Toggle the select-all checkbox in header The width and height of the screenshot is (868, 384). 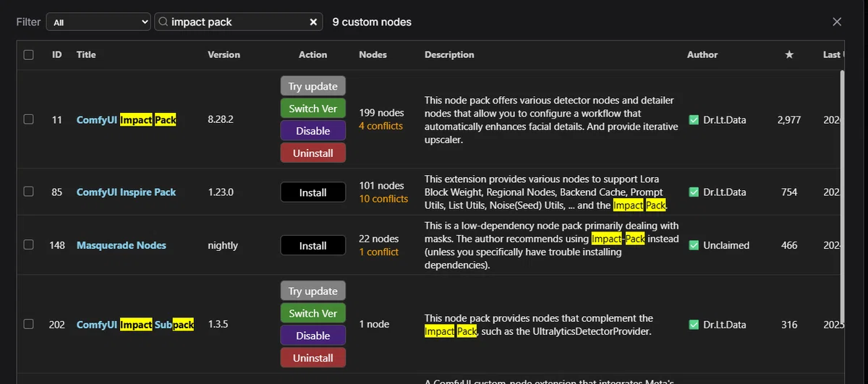click(x=28, y=54)
